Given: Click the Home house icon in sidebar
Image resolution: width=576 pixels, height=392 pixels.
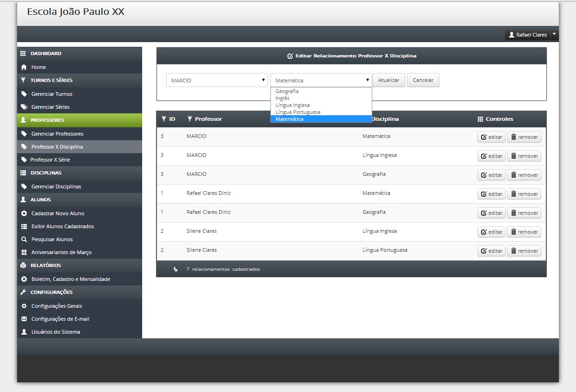Looking at the screenshot, I should [24, 67].
